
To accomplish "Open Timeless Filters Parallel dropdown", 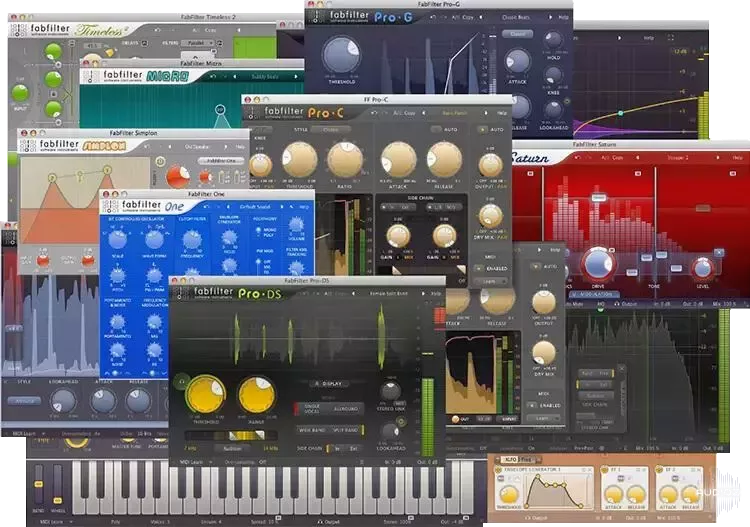I will tap(198, 43).
